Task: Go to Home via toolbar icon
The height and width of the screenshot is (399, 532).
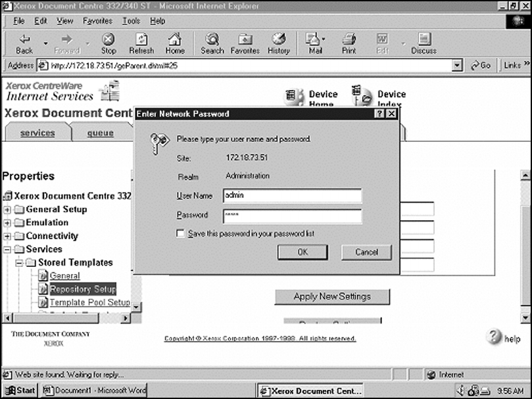Action: (175, 39)
